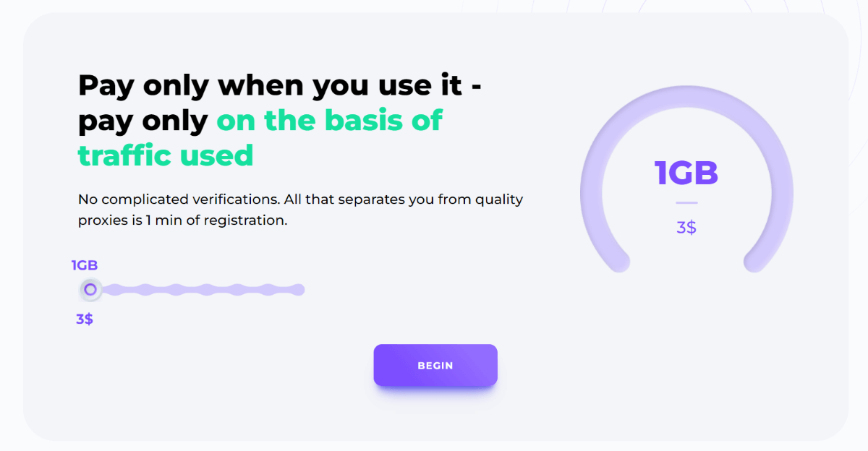The width and height of the screenshot is (868, 451).
Task: Click the 3$ price inside the gauge
Action: pos(686,228)
